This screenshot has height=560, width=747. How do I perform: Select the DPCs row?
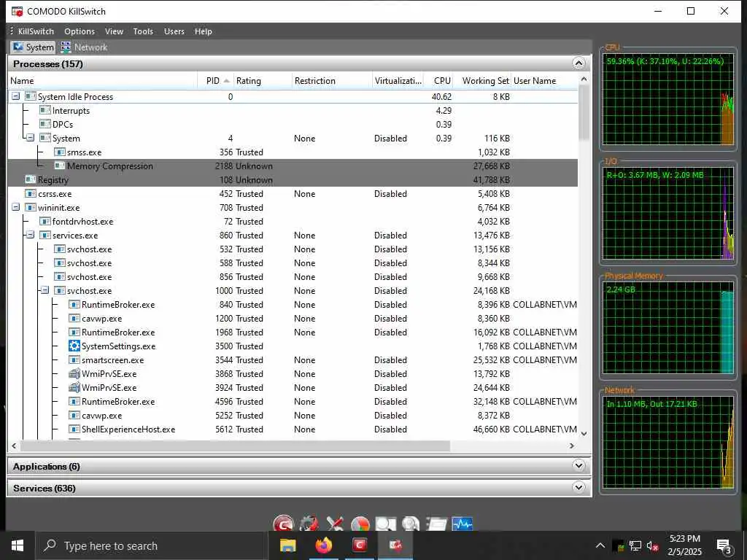coord(293,124)
